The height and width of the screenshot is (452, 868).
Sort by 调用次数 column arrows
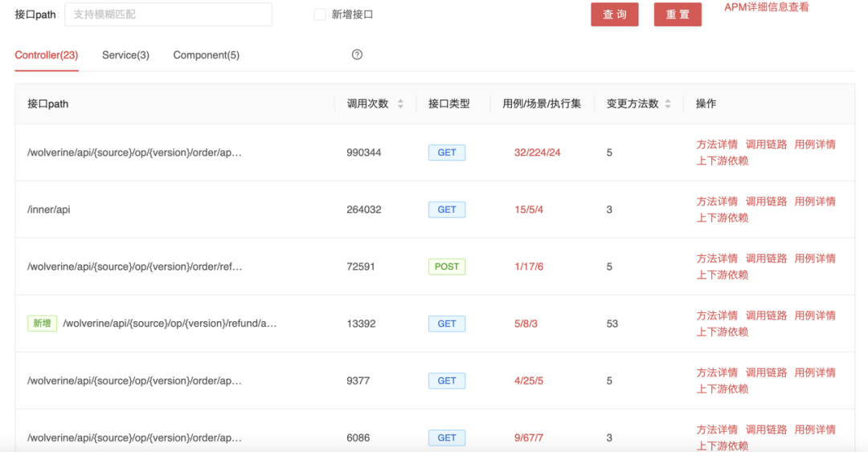401,104
